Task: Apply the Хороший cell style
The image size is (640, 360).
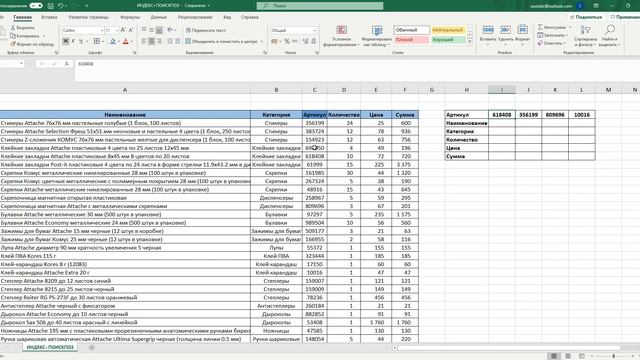Action: coord(448,40)
